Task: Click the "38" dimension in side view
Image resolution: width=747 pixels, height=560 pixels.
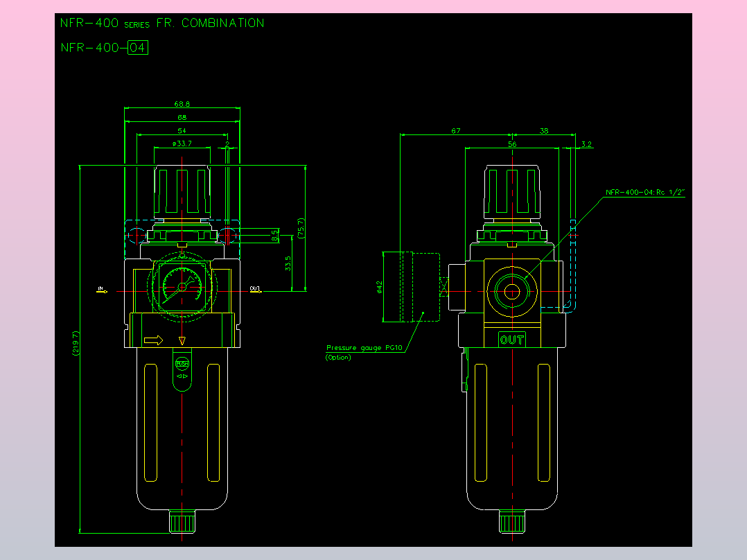Action: pyautogui.click(x=544, y=130)
